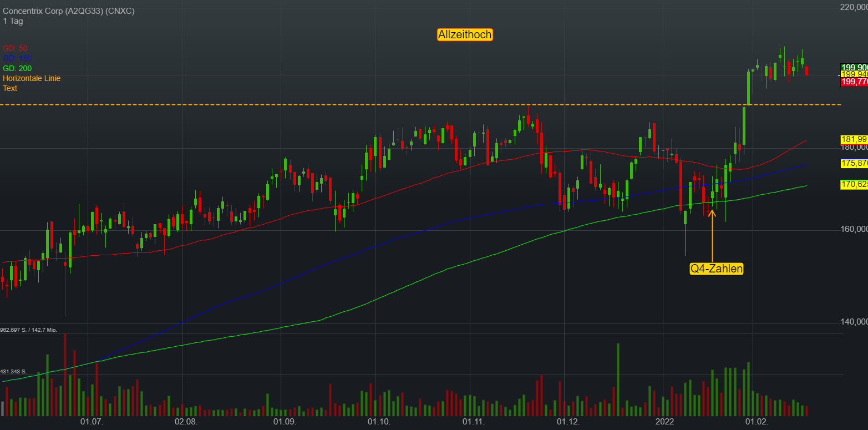This screenshot has width=868, height=430.
Task: Click the 01.09. date axis label
Action: 285,422
